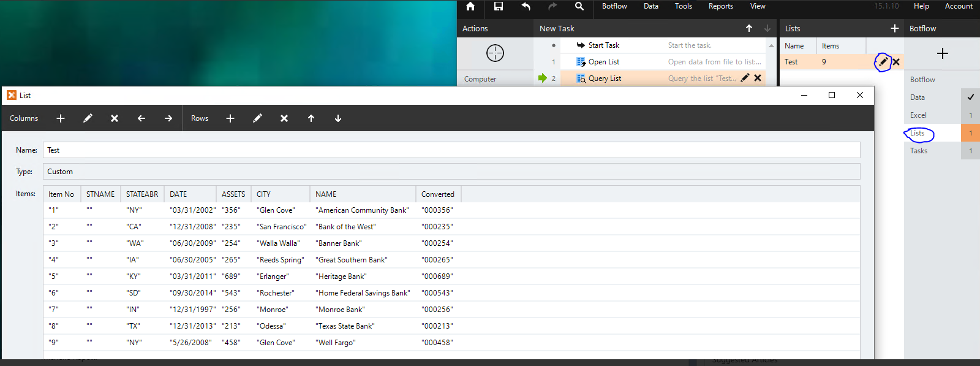980x366 pixels.
Task: Select the ASSETS column header
Action: point(233,194)
